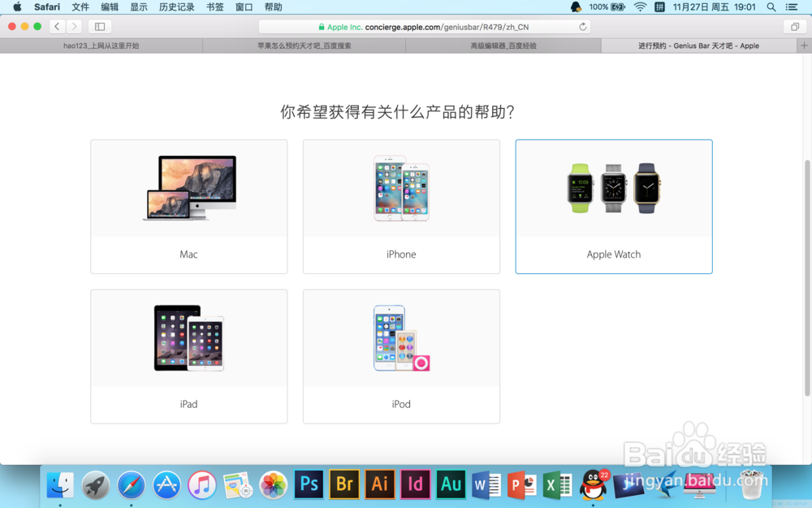
Task: Switch to 苹果怎么预约天才吧 search tab
Action: point(304,46)
